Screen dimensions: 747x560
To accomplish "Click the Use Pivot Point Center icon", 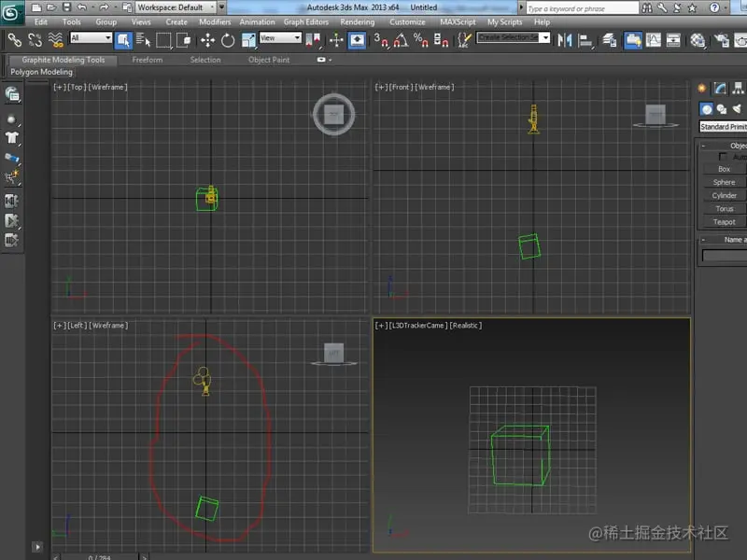I will point(313,40).
